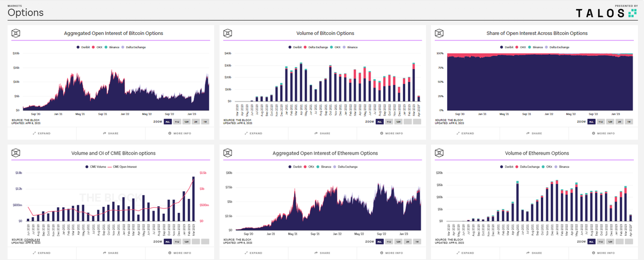Image resolution: width=644 pixels, height=260 pixels.
Task: Toggle OKX series in Volume of Bitcoin Options legend
Action: click(x=335, y=47)
